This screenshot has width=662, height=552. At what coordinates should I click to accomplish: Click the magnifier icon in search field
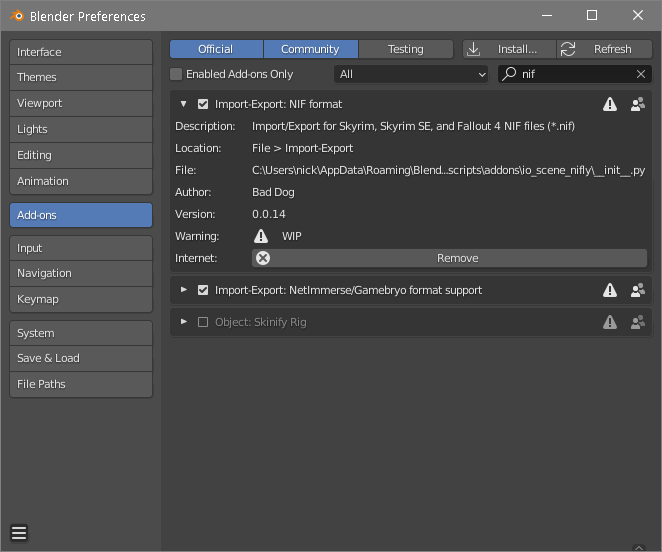pos(510,74)
